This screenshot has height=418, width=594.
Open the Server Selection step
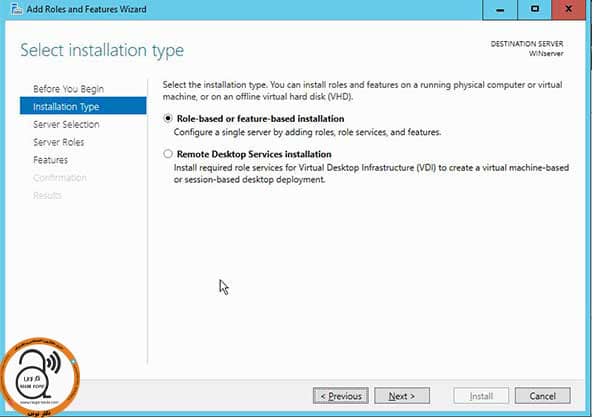(66, 124)
